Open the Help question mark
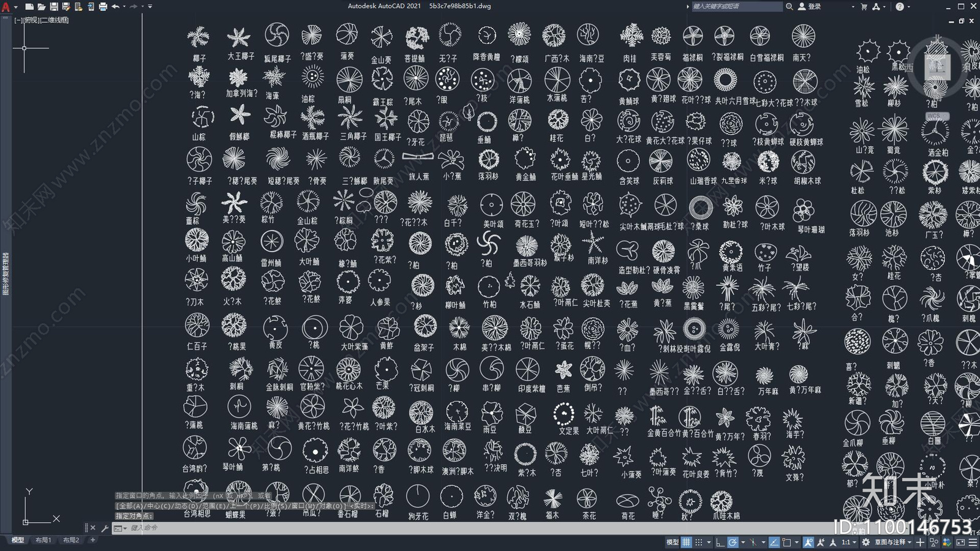980x551 pixels. pyautogui.click(x=900, y=6)
